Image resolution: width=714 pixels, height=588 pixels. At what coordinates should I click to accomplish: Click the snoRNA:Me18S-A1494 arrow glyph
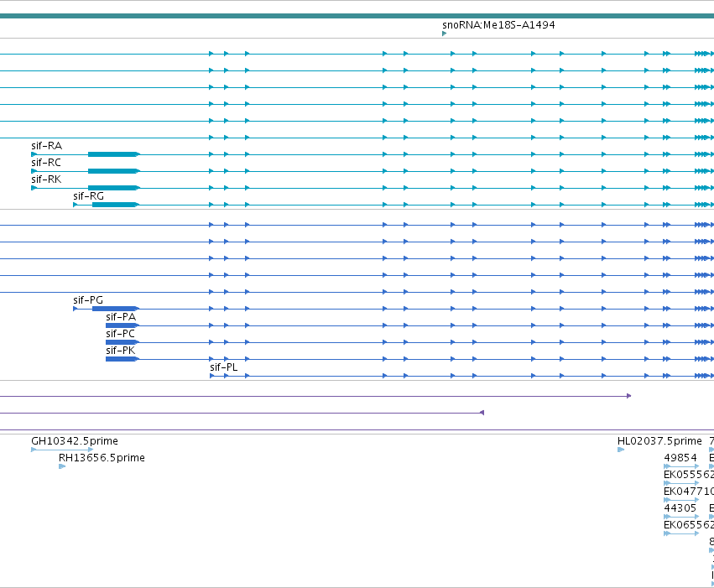(x=445, y=34)
